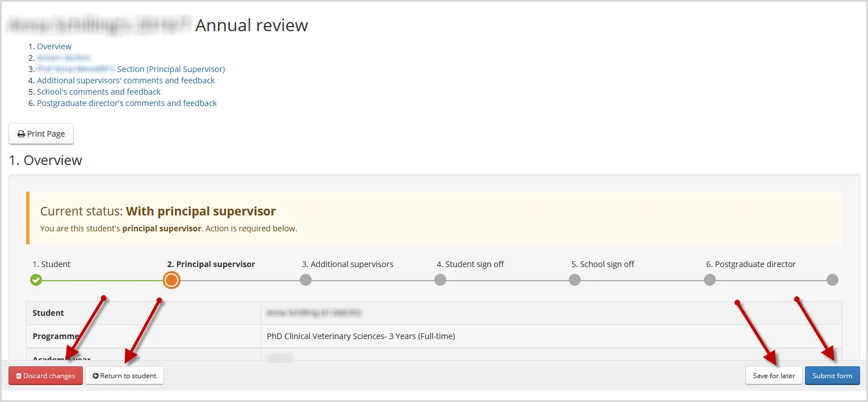Click the '2. Principal supervisor' step label

(x=211, y=264)
